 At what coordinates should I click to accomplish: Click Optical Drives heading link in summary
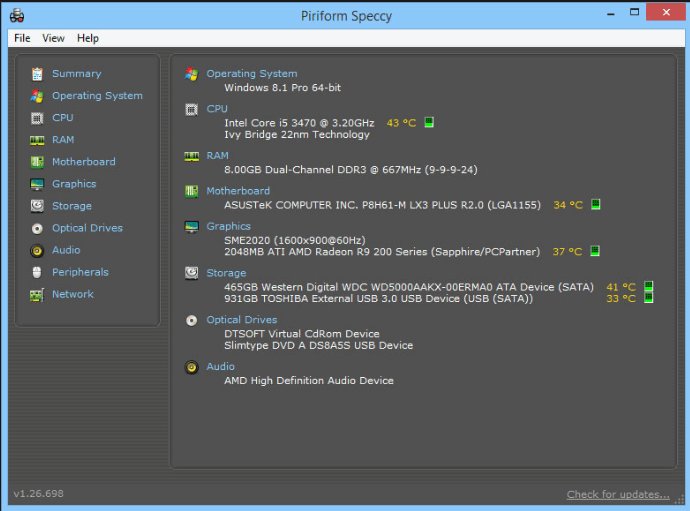point(242,320)
